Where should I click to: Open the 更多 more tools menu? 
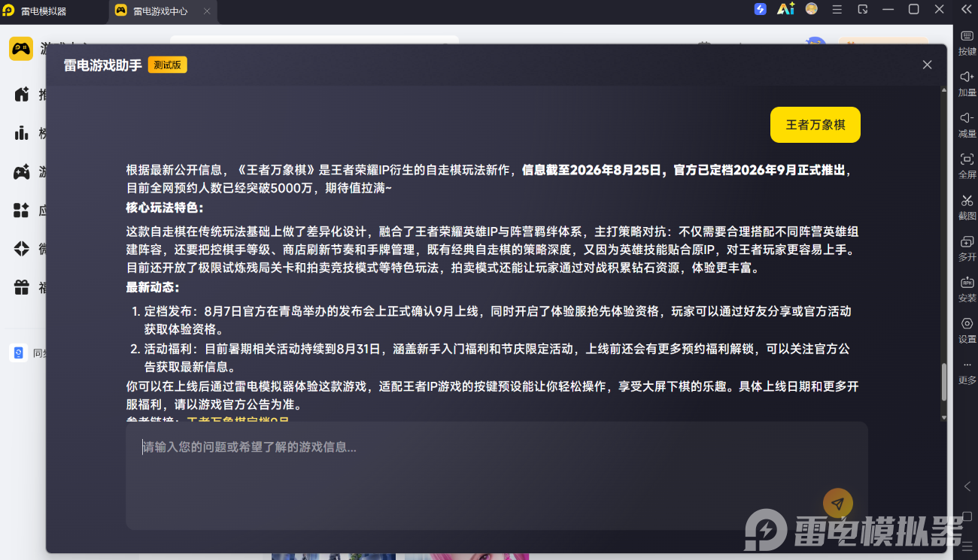point(967,371)
